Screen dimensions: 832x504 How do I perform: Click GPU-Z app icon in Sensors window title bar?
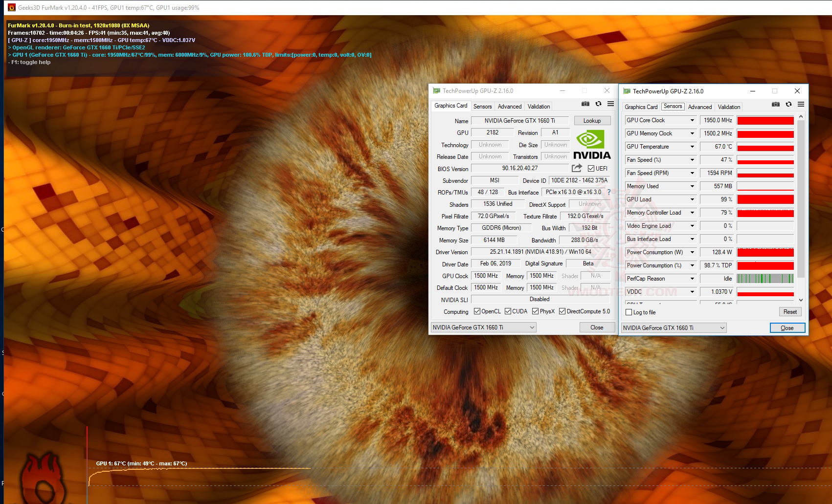[627, 91]
